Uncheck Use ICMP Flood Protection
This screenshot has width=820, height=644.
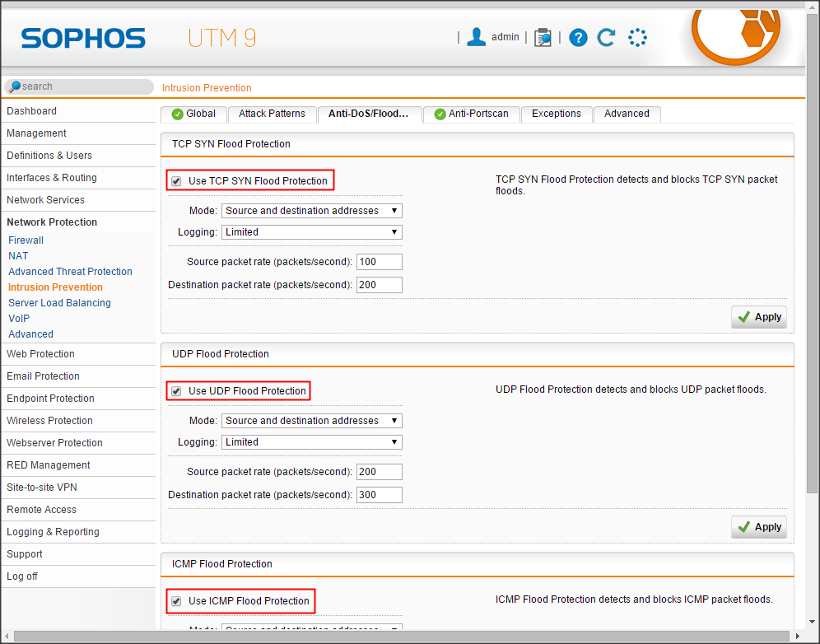[175, 601]
